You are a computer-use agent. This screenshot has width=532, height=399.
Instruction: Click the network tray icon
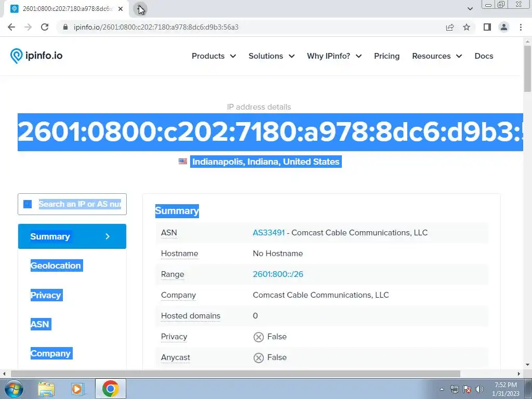click(x=454, y=389)
